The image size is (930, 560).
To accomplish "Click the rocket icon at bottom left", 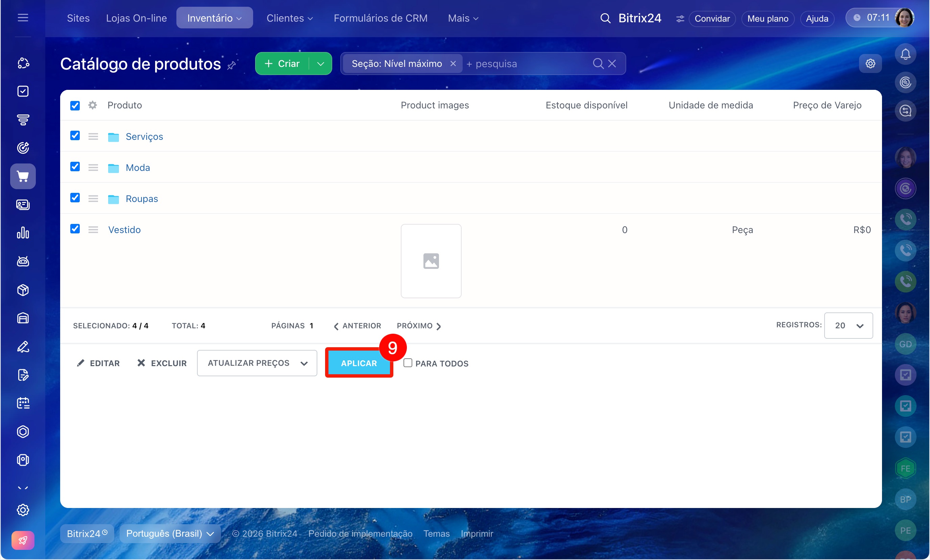I will click(x=23, y=540).
